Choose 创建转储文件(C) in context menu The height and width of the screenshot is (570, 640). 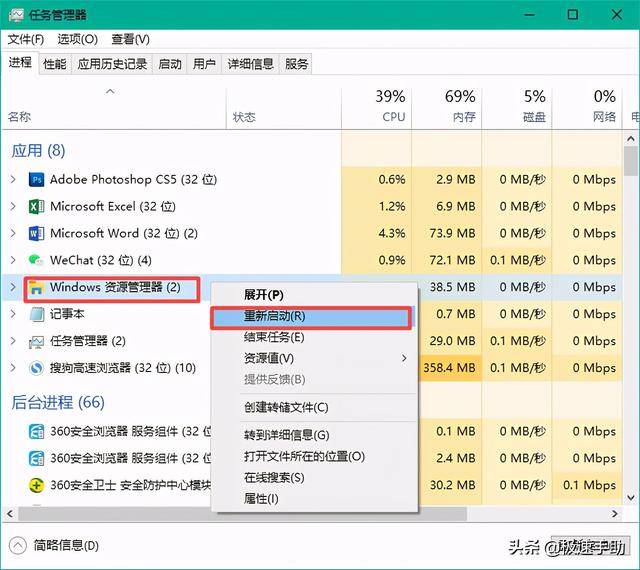pyautogui.click(x=314, y=407)
